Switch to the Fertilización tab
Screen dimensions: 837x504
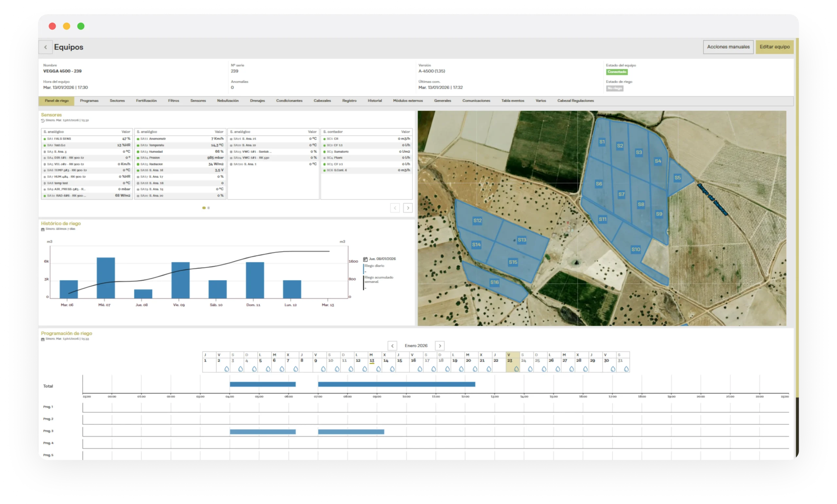146,101
